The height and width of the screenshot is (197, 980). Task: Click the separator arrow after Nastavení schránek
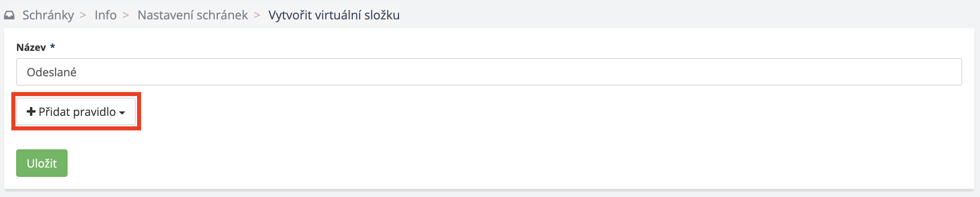[x=257, y=15]
